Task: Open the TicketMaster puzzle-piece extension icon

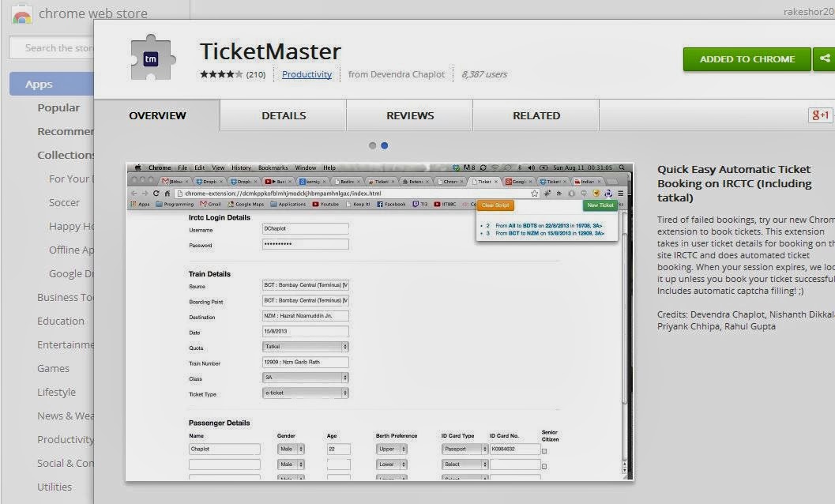Action: (x=153, y=58)
